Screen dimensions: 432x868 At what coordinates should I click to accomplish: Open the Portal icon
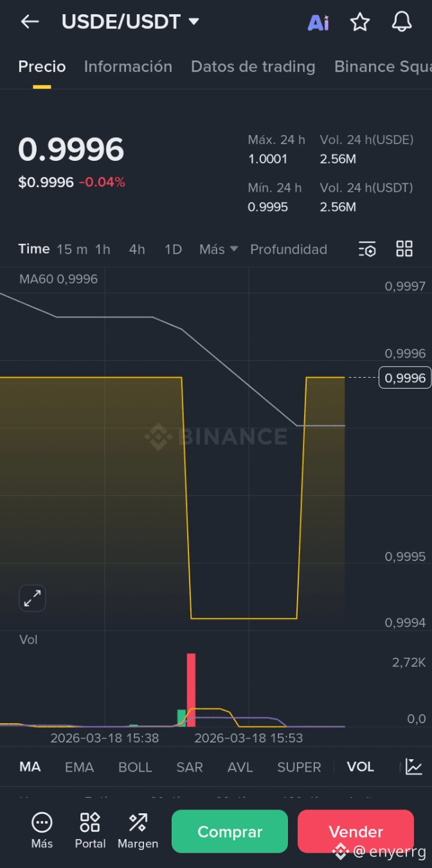tap(90, 830)
